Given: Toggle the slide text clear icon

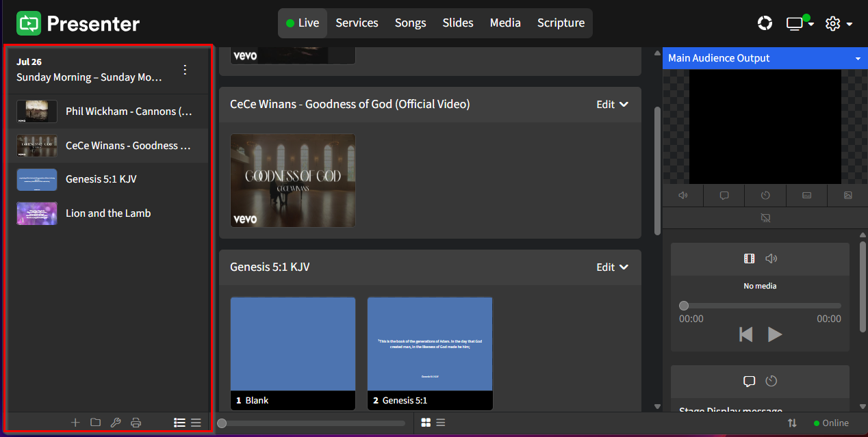Looking at the screenshot, I should tap(806, 196).
